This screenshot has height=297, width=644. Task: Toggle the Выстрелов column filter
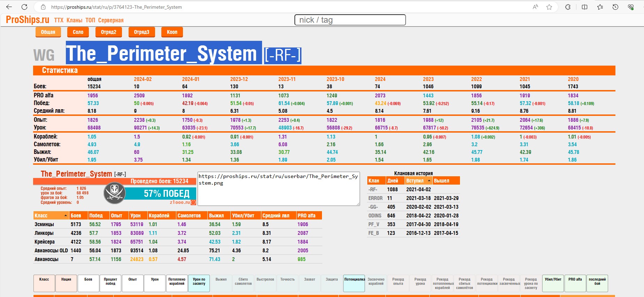(x=266, y=283)
